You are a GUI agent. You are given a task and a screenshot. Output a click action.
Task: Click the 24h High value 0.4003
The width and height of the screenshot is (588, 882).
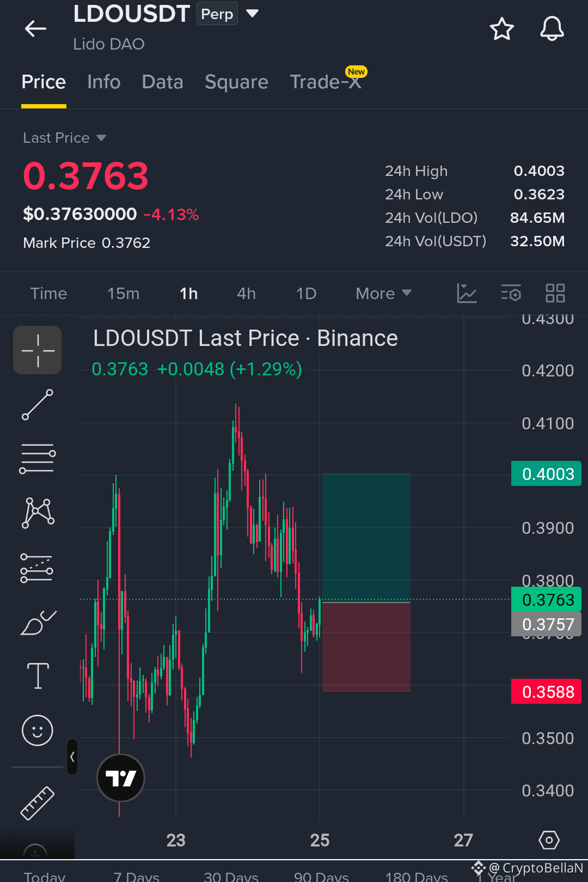(x=539, y=171)
